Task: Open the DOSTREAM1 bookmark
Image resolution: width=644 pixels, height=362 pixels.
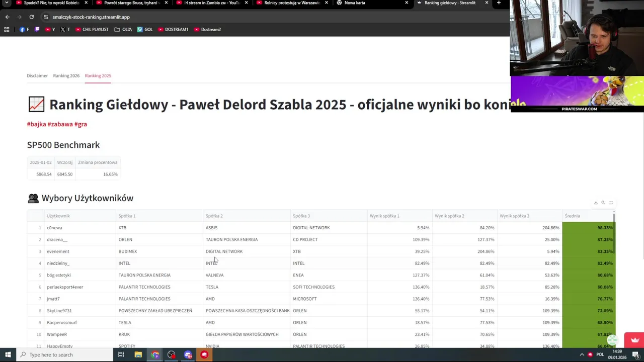Action: (x=173, y=30)
